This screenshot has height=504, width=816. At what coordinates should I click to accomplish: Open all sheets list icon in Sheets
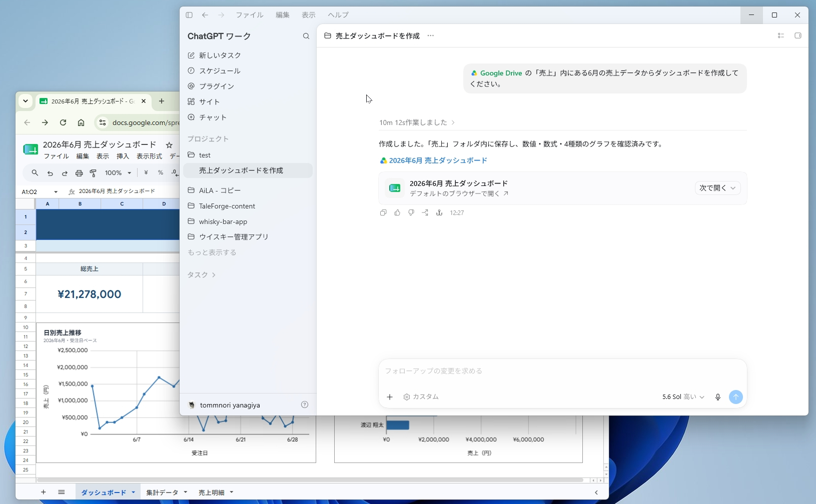click(62, 492)
